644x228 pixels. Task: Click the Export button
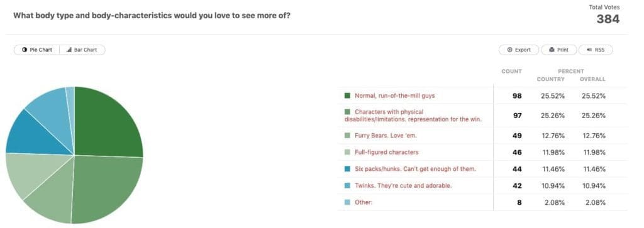point(519,50)
